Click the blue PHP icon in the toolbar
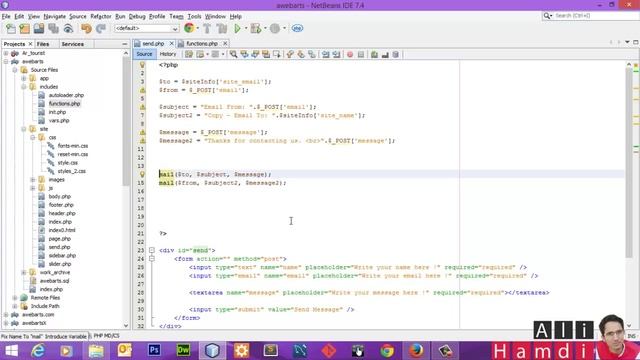This screenshot has width=640, height=360. (298, 28)
